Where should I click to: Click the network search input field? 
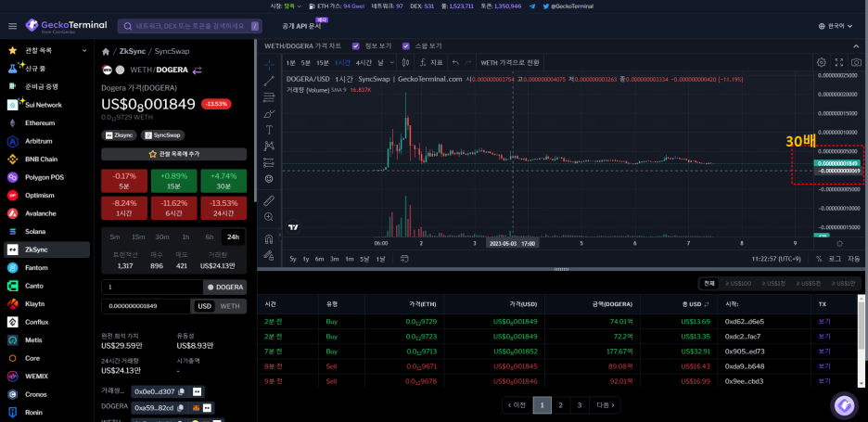[x=190, y=26]
